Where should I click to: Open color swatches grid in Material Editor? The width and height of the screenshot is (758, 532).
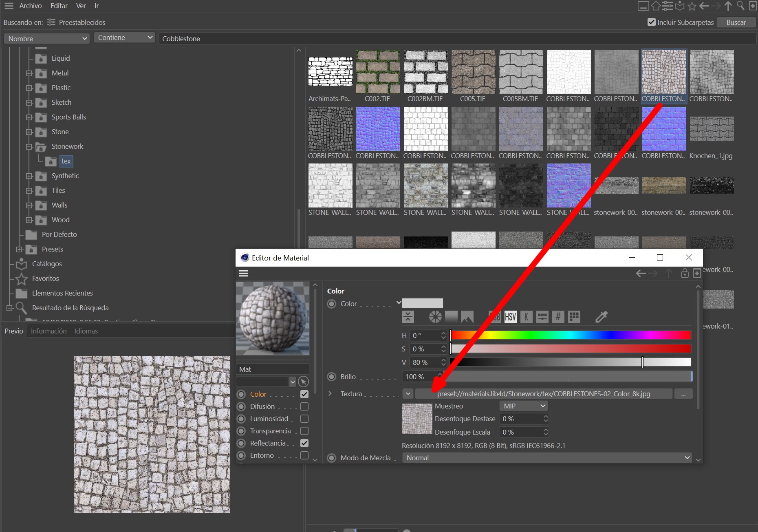click(574, 317)
